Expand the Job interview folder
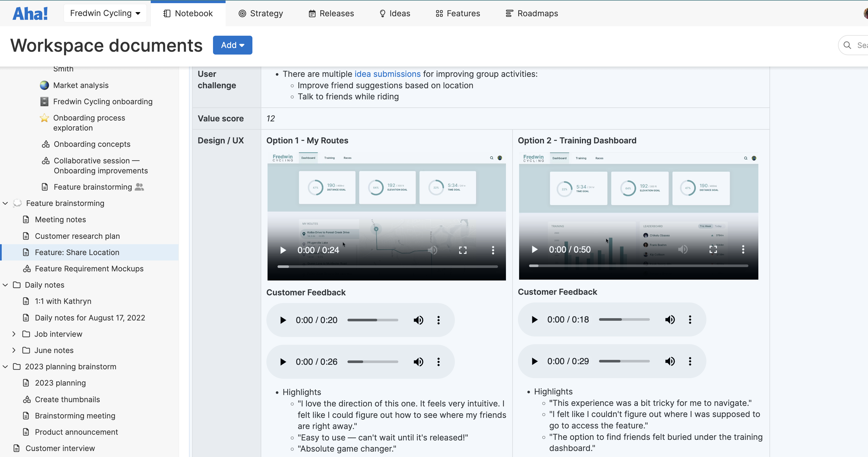Viewport: 868px width, 457px height. [14, 334]
